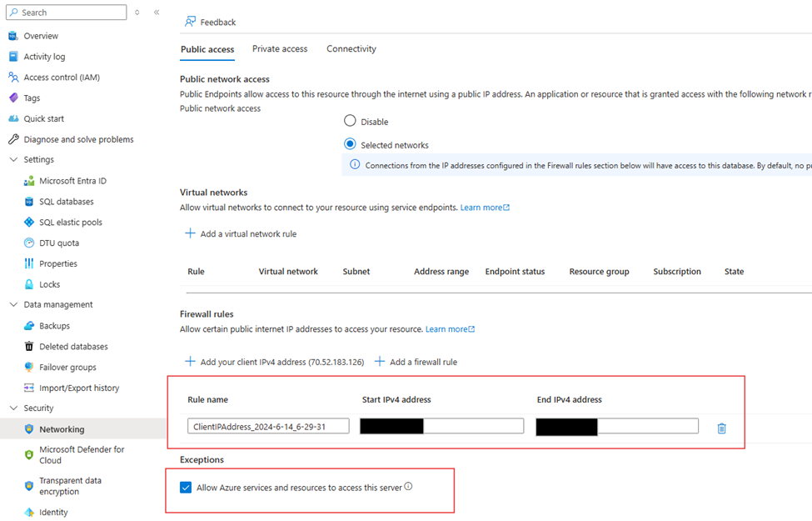Click the Endpoint status column header
The image size is (812, 521).
click(x=515, y=272)
